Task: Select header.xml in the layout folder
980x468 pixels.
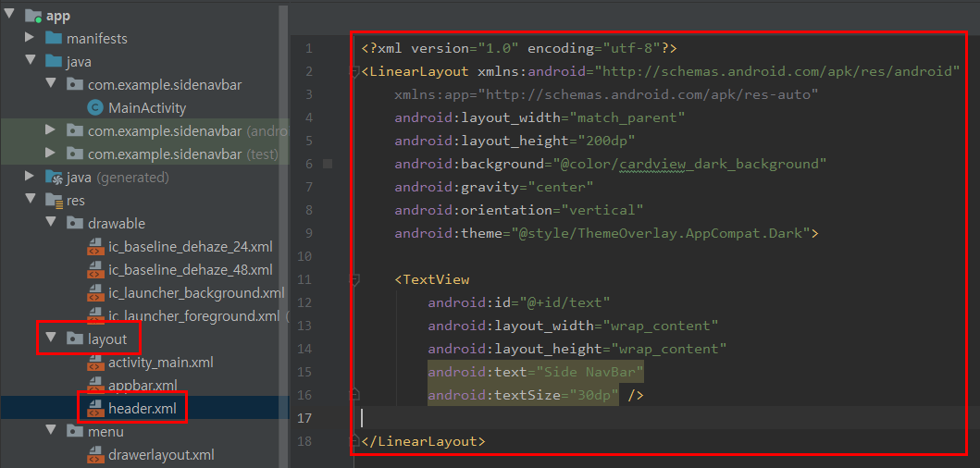Action: click(142, 409)
